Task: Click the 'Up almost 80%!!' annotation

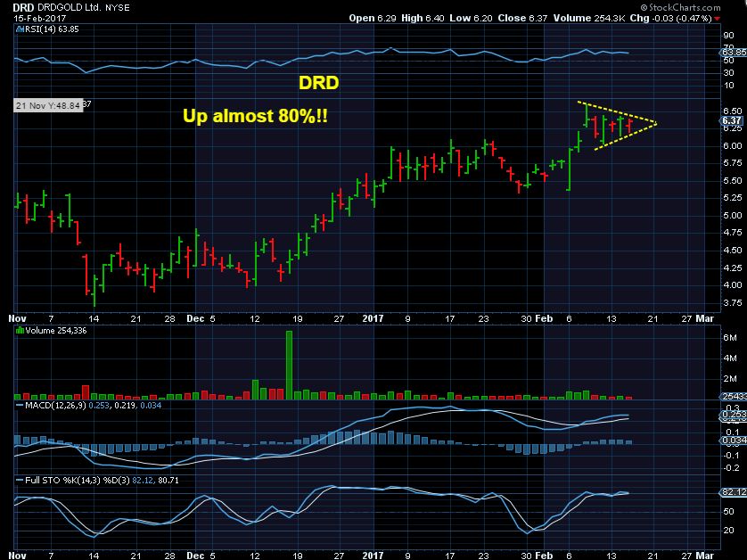Action: pyautogui.click(x=255, y=116)
